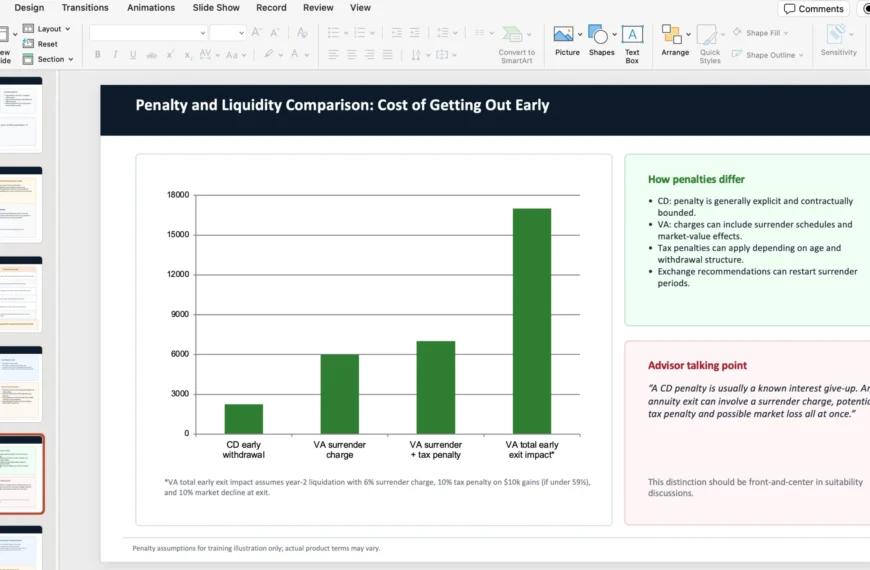Click the Arrange icon
Viewport: 870px width, 570px height.
coord(672,35)
